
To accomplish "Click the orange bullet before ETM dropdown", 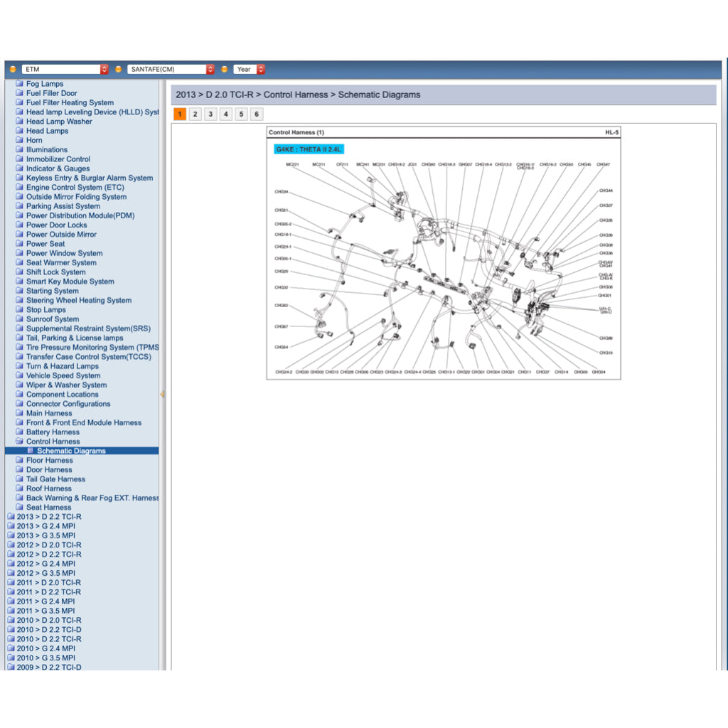I will [x=13, y=70].
